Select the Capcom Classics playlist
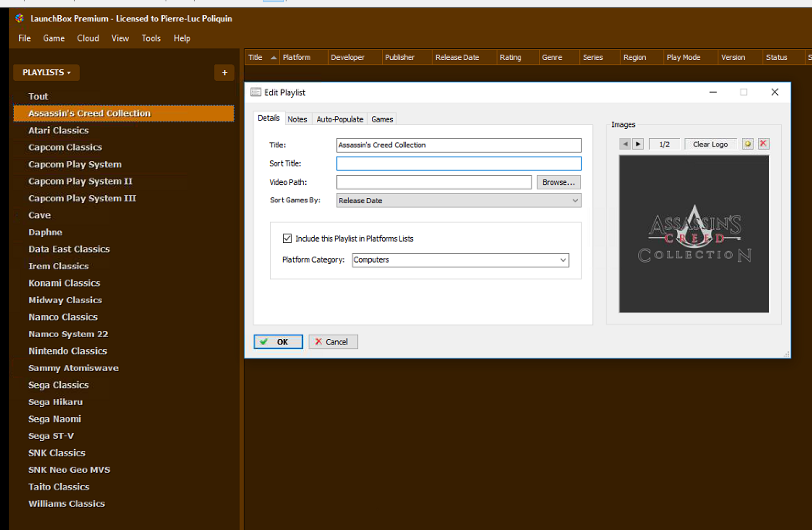The height and width of the screenshot is (530, 812). click(x=124, y=147)
